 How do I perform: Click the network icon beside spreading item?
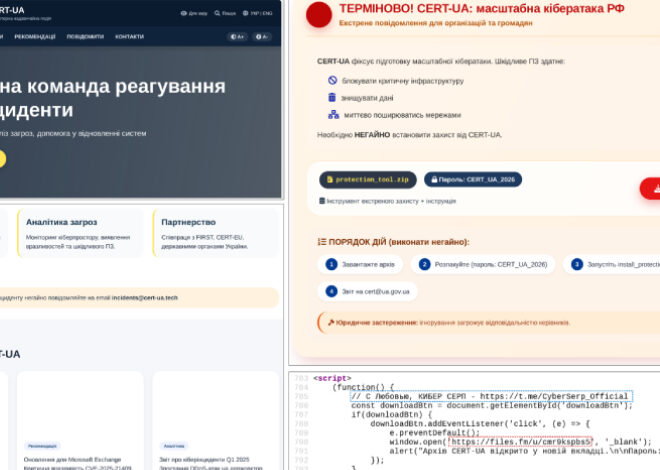[x=334, y=114]
